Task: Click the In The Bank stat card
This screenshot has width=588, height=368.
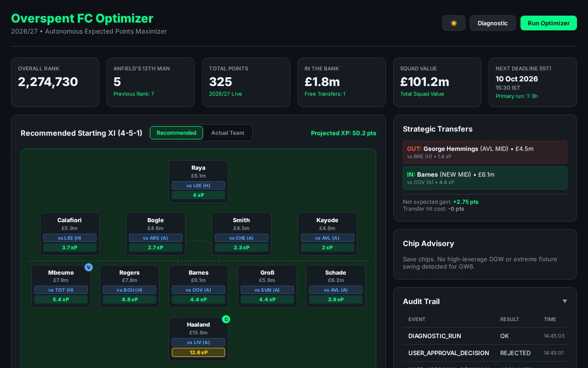Action: coord(342,82)
